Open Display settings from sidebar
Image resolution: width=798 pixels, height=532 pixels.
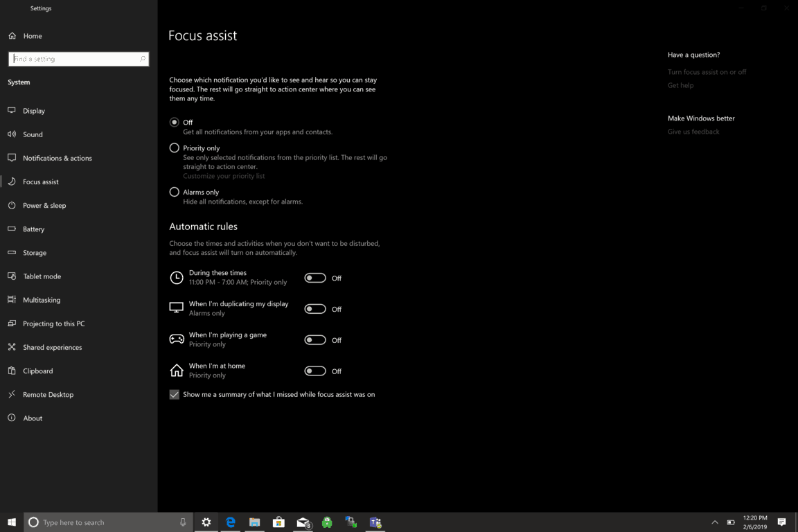click(33, 111)
